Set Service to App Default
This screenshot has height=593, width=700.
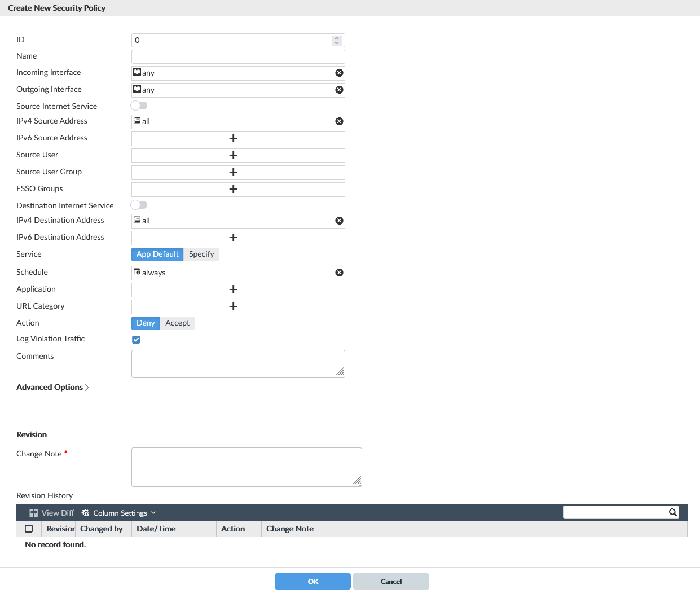[x=157, y=254]
